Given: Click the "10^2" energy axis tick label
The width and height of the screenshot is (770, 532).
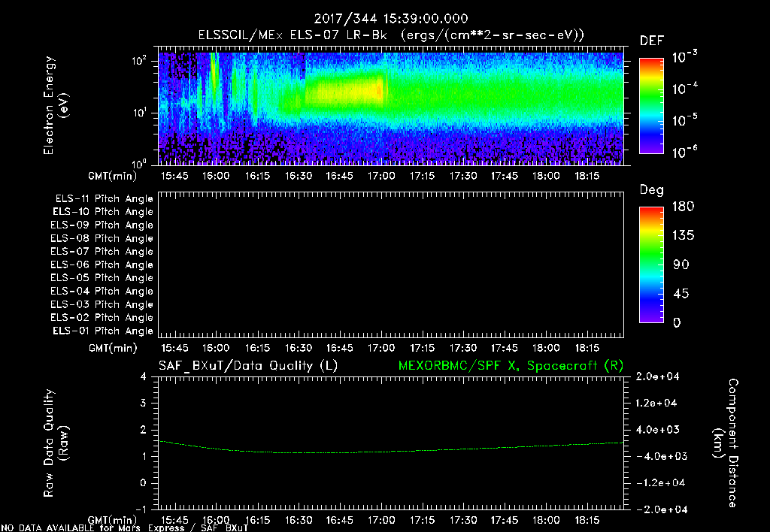Looking at the screenshot, I should (139, 61).
